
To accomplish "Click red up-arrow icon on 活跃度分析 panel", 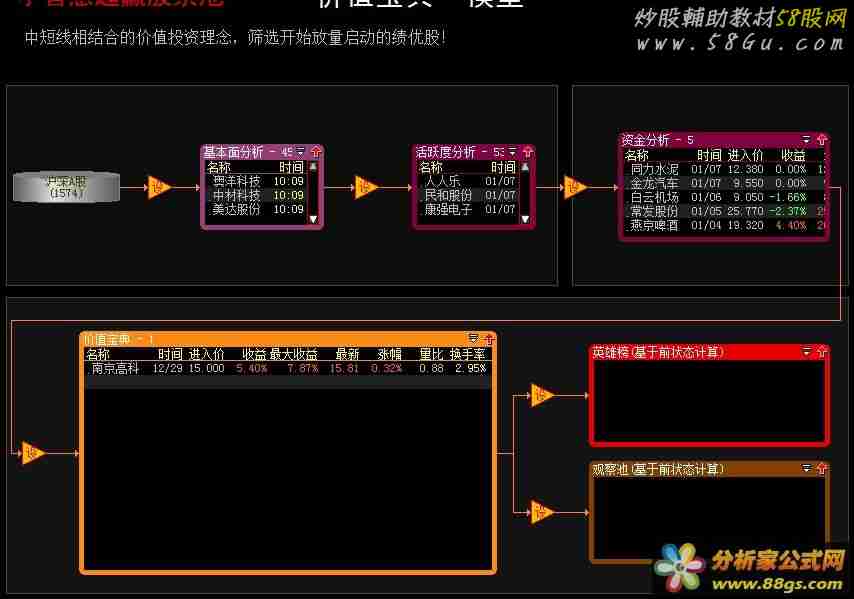I will click(x=527, y=152).
